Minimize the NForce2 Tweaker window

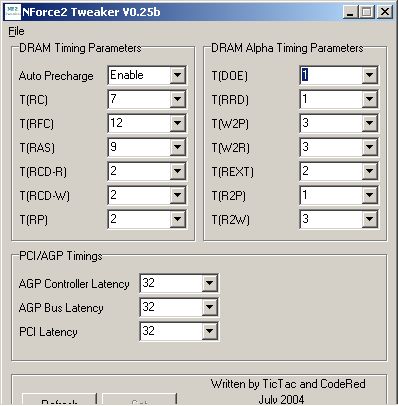(x=350, y=12)
